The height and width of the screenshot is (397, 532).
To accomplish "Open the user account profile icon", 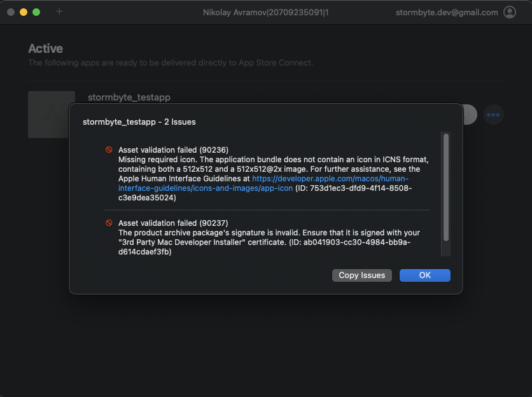I will pos(510,12).
